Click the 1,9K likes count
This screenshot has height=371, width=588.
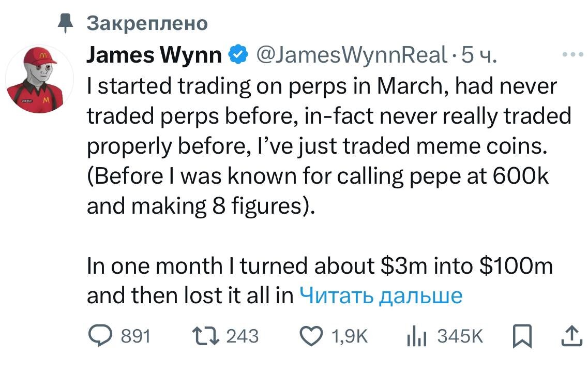click(349, 337)
